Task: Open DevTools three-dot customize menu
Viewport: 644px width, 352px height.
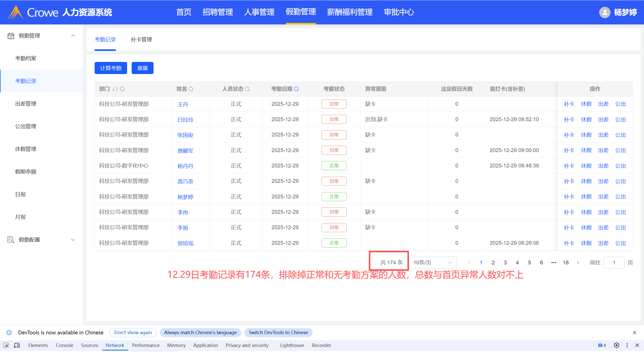Action: click(x=627, y=345)
